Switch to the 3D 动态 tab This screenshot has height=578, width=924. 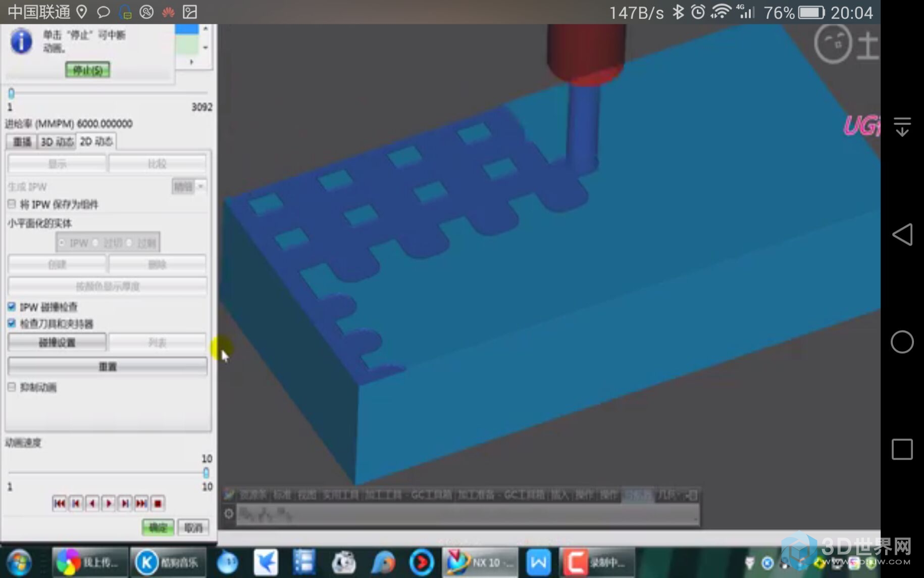point(57,141)
